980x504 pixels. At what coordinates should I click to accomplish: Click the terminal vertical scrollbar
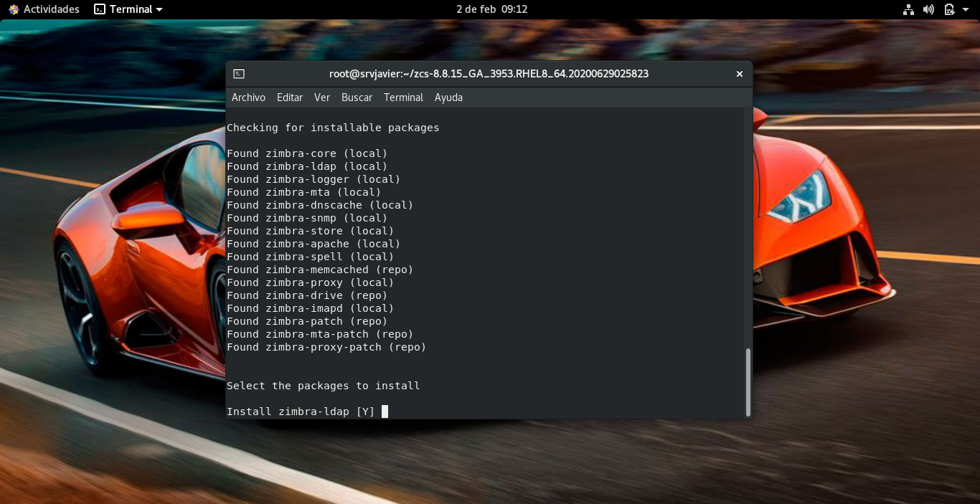pyautogui.click(x=748, y=382)
